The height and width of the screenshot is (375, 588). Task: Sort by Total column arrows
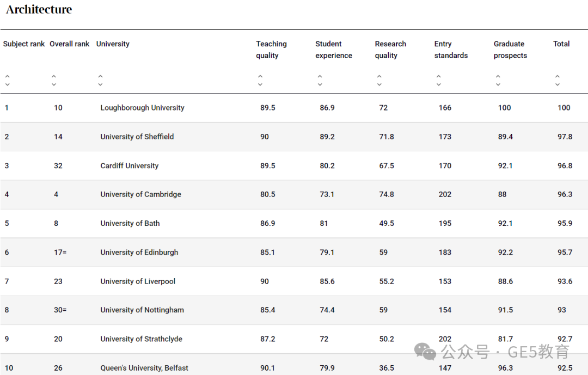pyautogui.click(x=558, y=80)
